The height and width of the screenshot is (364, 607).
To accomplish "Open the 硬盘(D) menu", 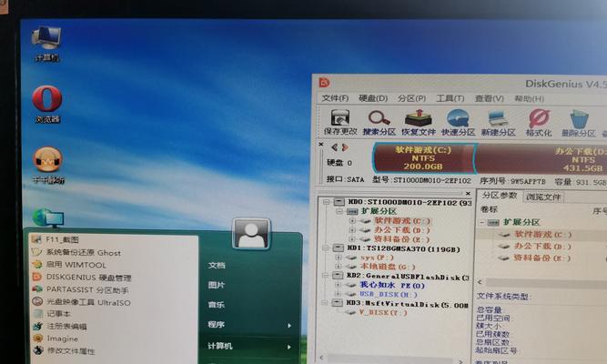I will [x=373, y=98].
